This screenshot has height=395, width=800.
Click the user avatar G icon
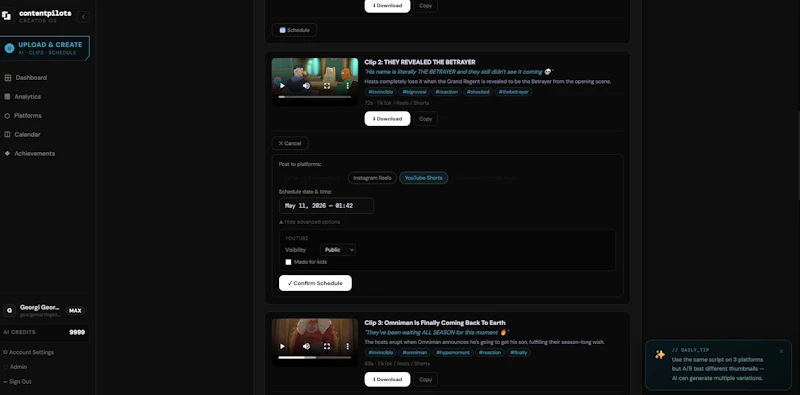point(9,310)
